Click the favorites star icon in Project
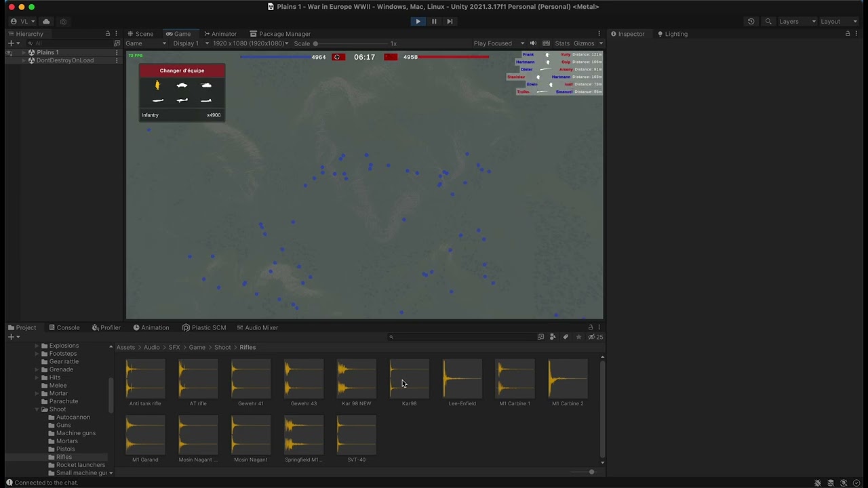Image resolution: width=868 pixels, height=488 pixels. 578,337
